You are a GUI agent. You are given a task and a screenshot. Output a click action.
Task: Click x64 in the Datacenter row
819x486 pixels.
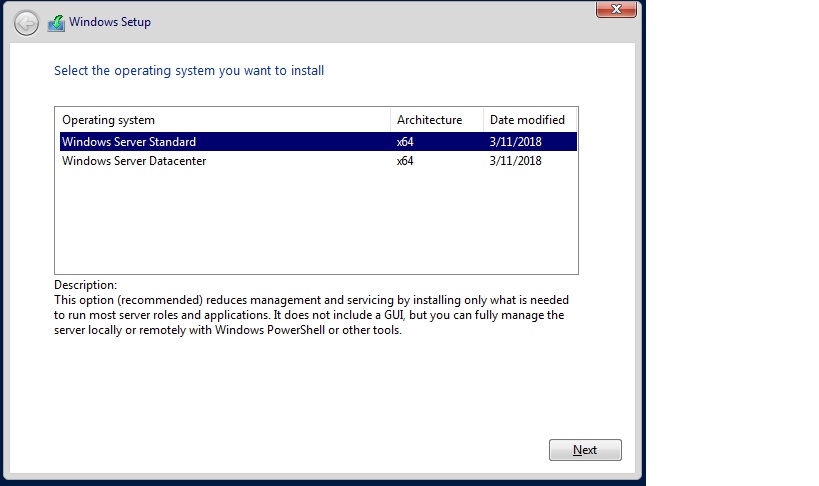click(405, 161)
